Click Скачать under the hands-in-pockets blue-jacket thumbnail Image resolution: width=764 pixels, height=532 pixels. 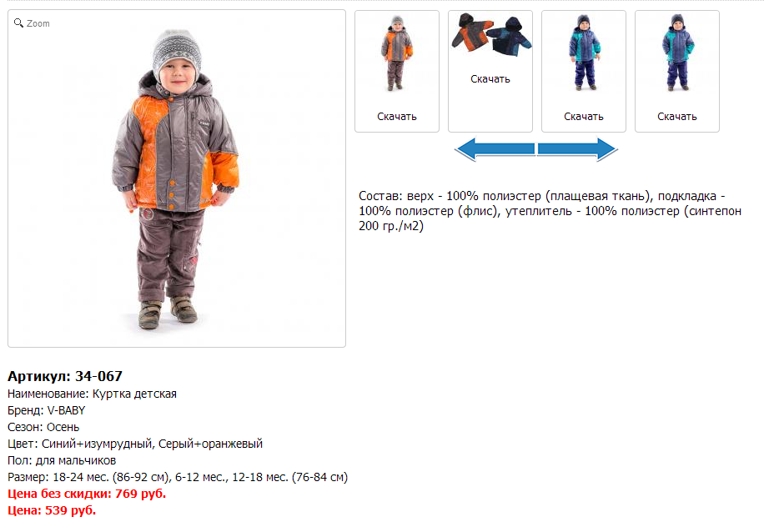[x=677, y=117]
